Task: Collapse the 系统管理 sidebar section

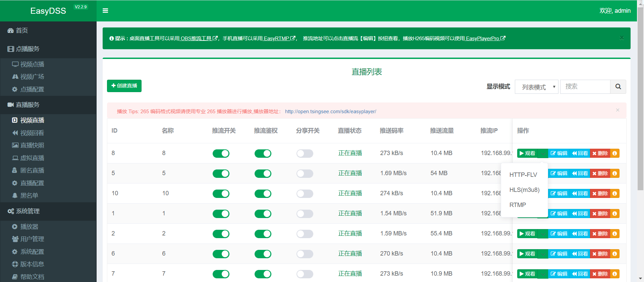Action: 48,211
